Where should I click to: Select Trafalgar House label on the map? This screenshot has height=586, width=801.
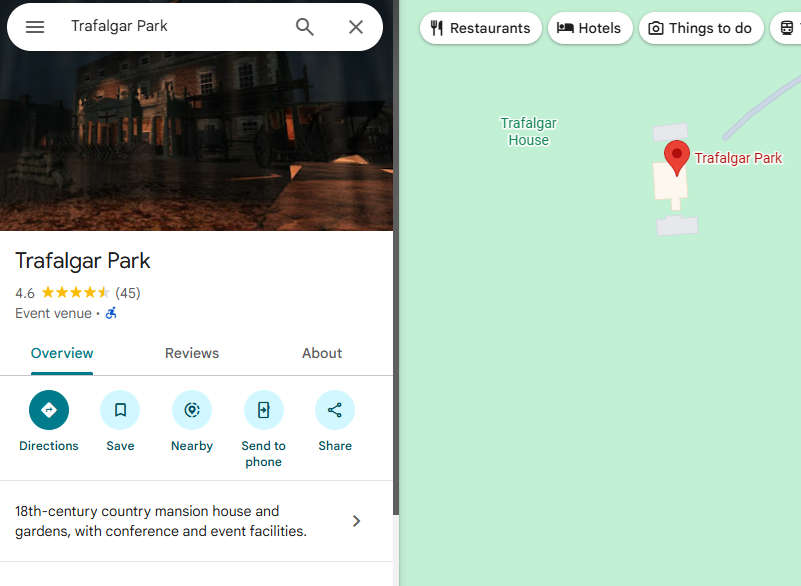pos(528,132)
